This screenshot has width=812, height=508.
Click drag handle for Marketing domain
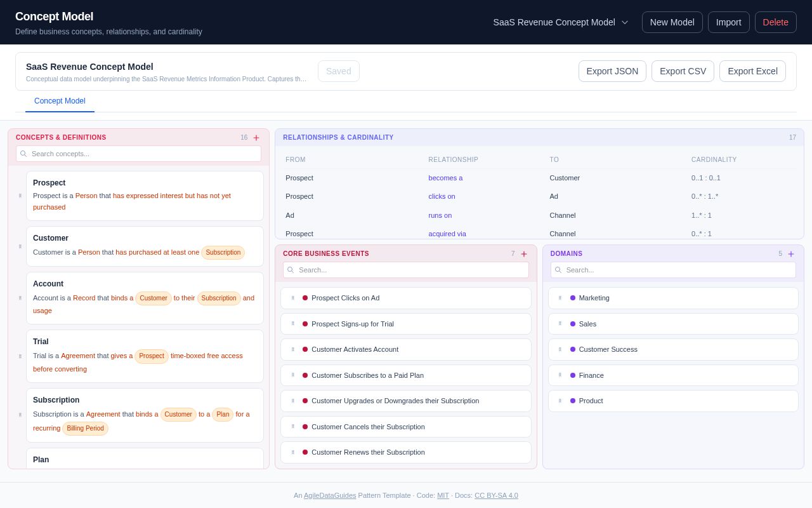tap(560, 298)
